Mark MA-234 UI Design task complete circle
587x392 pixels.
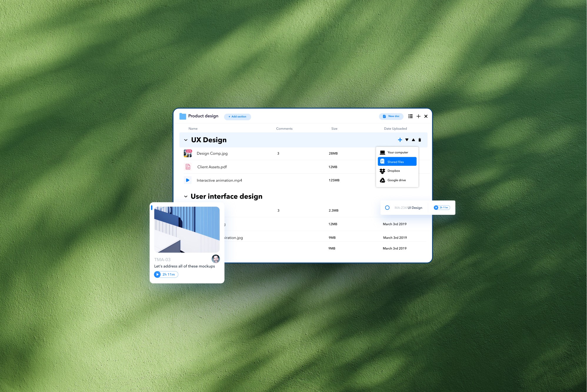tap(387, 208)
